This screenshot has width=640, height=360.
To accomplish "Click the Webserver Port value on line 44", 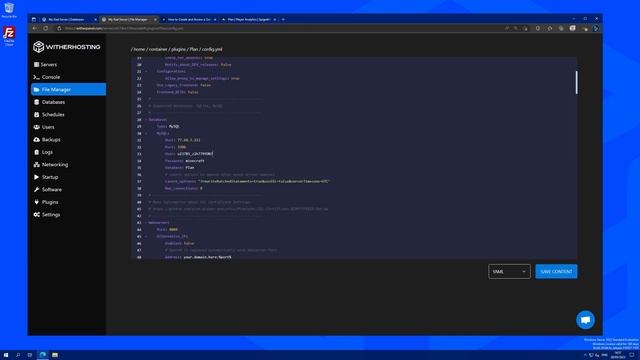I will pos(173,229).
